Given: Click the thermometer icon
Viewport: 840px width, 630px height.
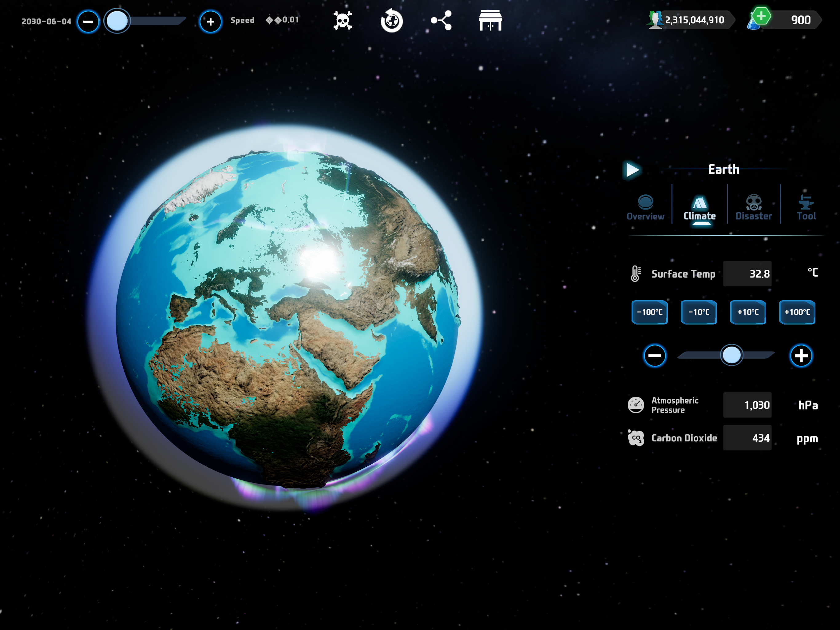Looking at the screenshot, I should click(x=635, y=273).
